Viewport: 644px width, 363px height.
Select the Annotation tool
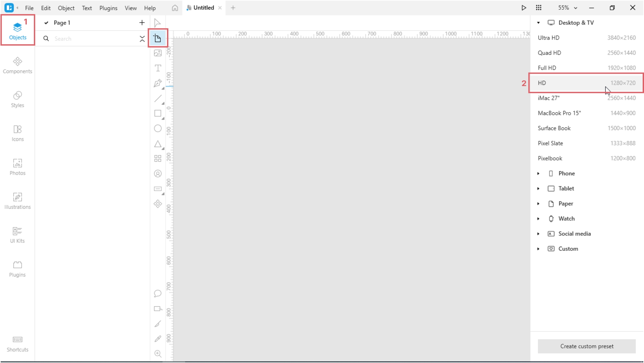click(x=158, y=309)
